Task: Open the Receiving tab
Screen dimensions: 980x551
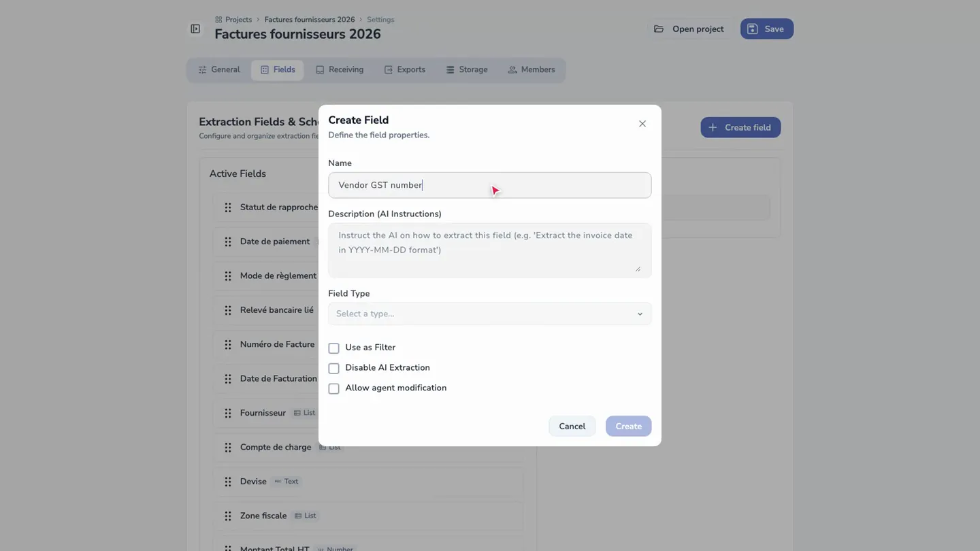Action: coord(340,70)
